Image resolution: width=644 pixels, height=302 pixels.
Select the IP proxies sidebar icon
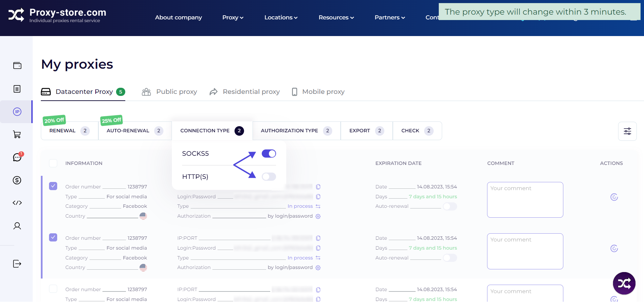tap(17, 112)
